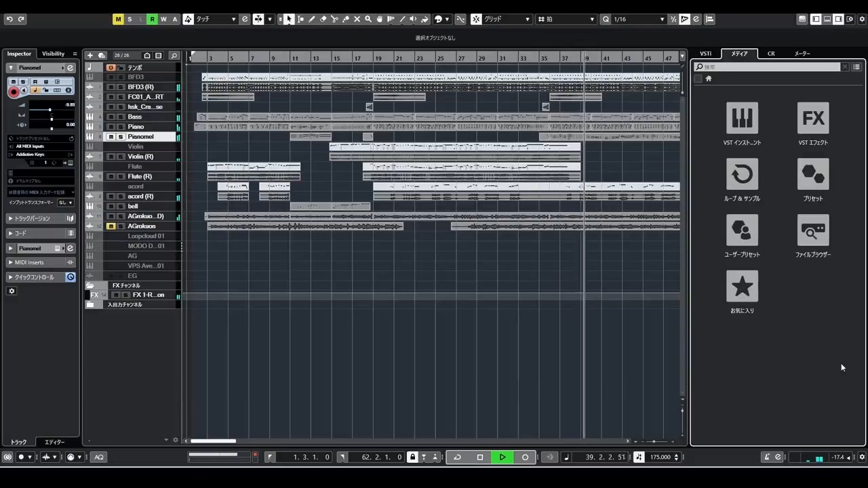Solo the Pianomel track
This screenshot has height=488, width=868.
pyautogui.click(x=121, y=137)
